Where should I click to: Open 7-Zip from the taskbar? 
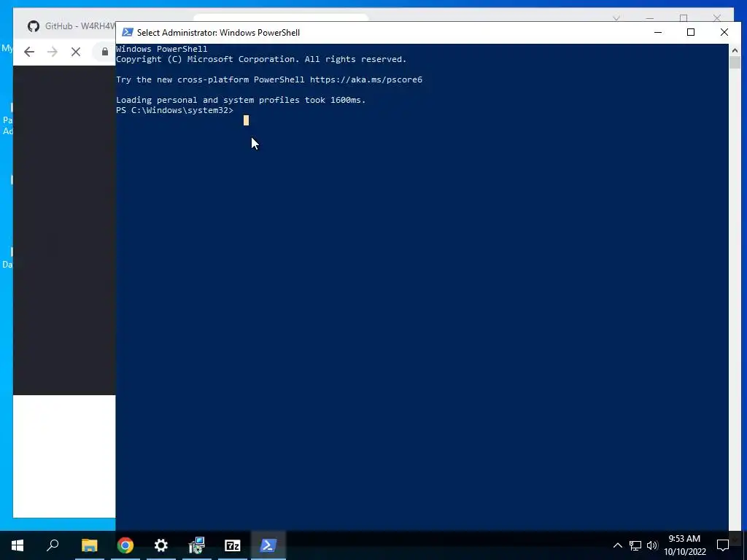pyautogui.click(x=233, y=545)
